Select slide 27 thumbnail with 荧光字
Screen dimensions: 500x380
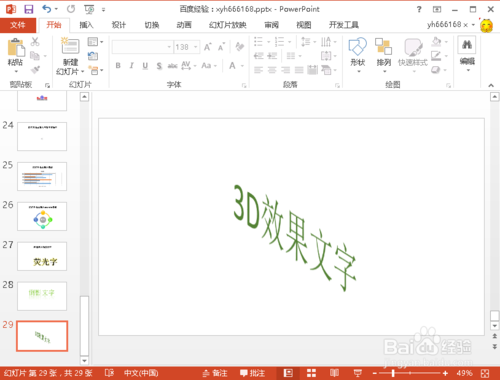(x=42, y=256)
